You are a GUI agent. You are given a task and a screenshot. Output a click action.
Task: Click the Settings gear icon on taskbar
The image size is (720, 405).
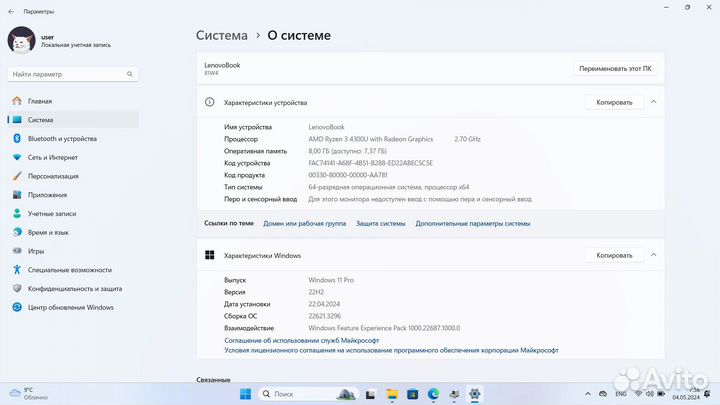(474, 394)
